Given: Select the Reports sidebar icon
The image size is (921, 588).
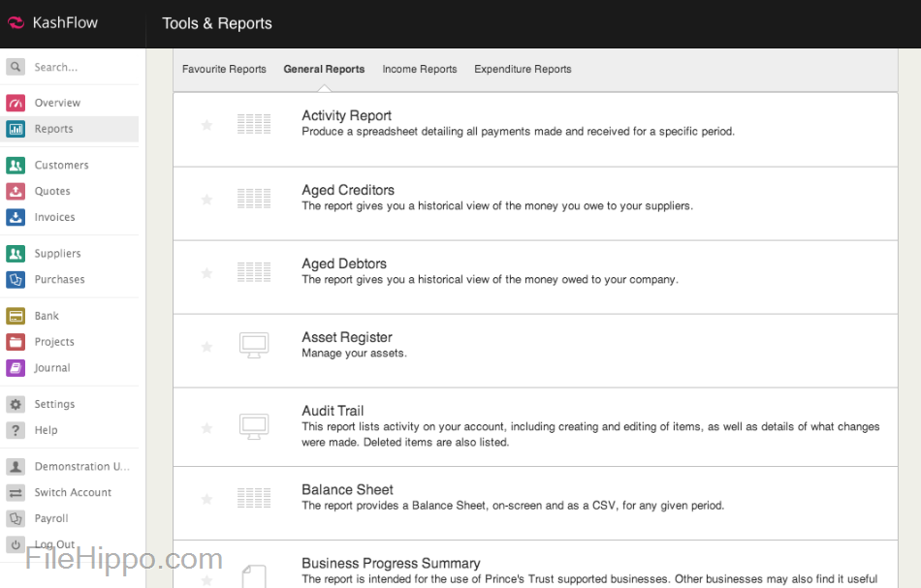Looking at the screenshot, I should point(53,128).
